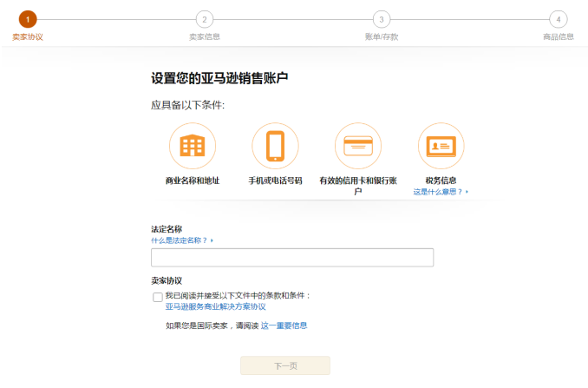Expand the 什么是法定名称？ help link
Viewport: 588px width, 388px height.
[182, 240]
